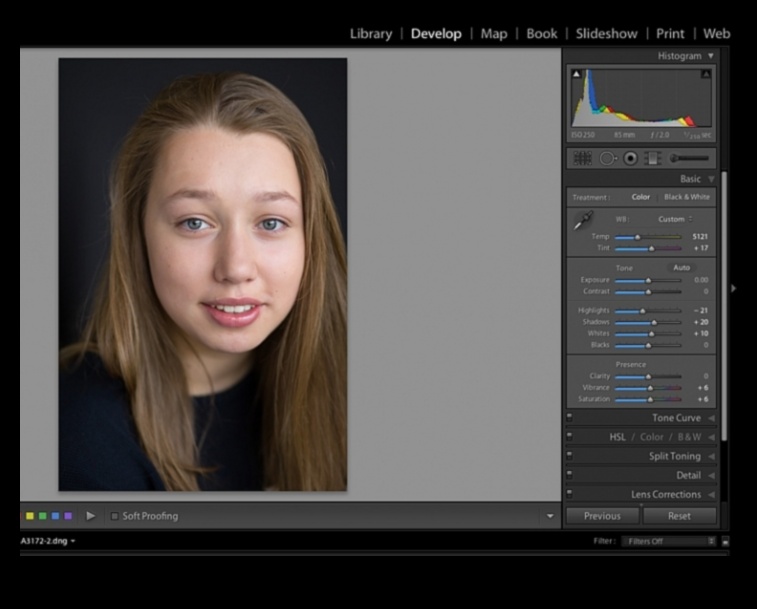The height and width of the screenshot is (609, 757).
Task: Open the WB Custom preset dropdown
Action: coord(675,219)
